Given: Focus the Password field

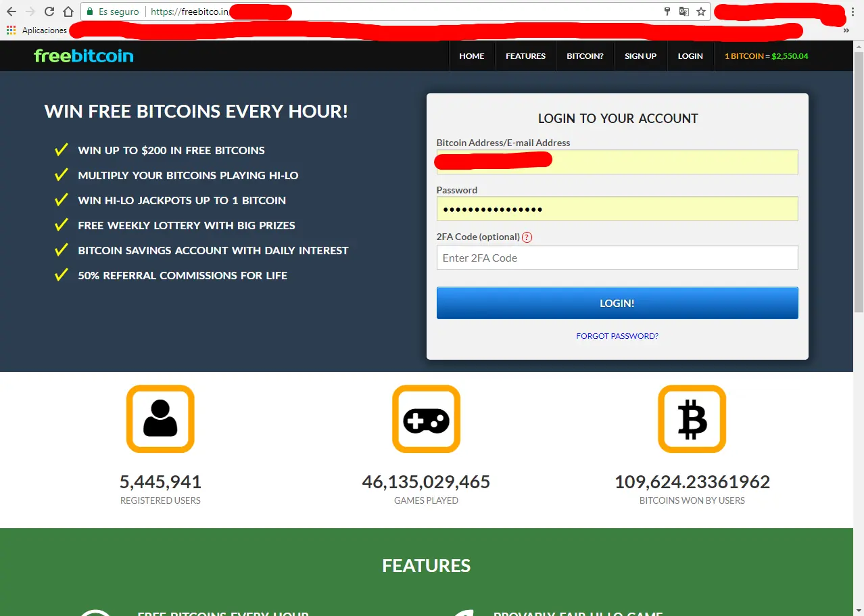Looking at the screenshot, I should tap(617, 209).
